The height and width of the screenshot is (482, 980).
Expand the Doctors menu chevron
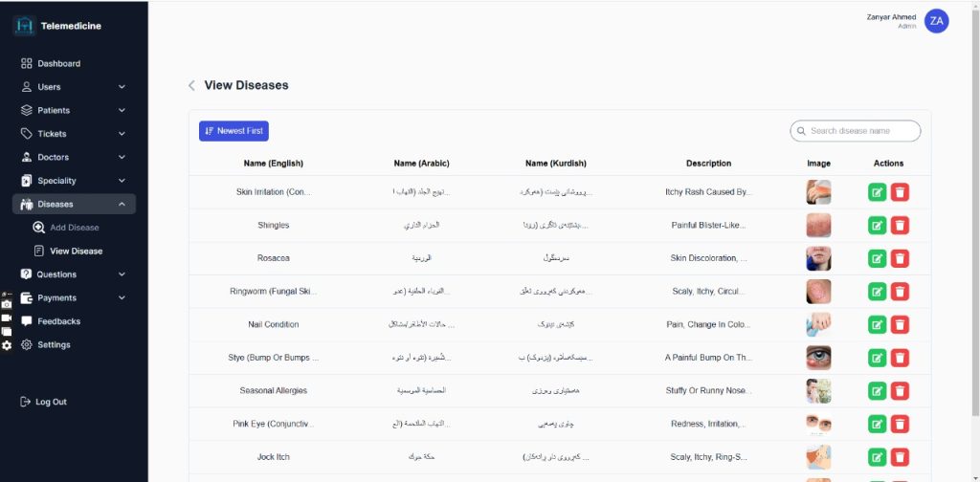pos(122,157)
